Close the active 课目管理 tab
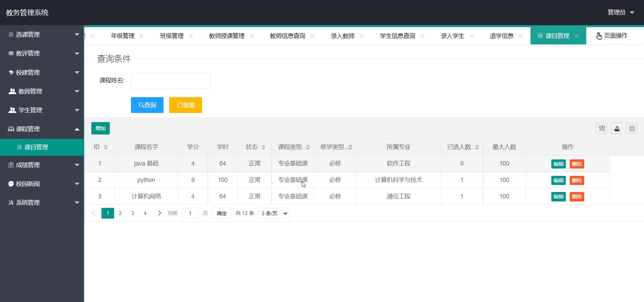This screenshot has height=302, width=644. pos(577,36)
